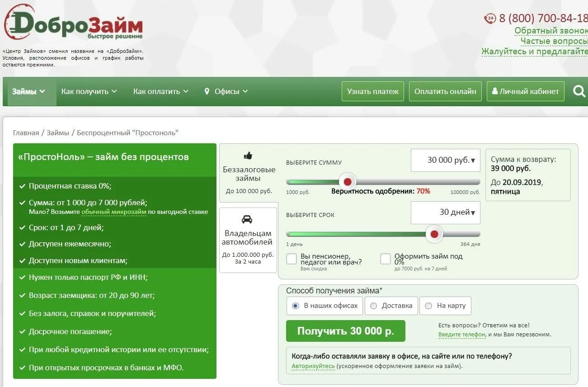Click the Беспроцентный "Простоноль" breadcrumb text

(127, 133)
